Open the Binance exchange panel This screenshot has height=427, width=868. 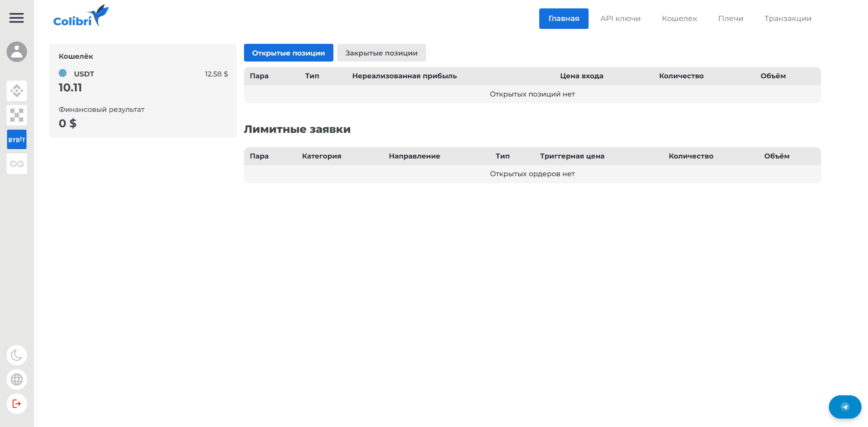pyautogui.click(x=17, y=91)
